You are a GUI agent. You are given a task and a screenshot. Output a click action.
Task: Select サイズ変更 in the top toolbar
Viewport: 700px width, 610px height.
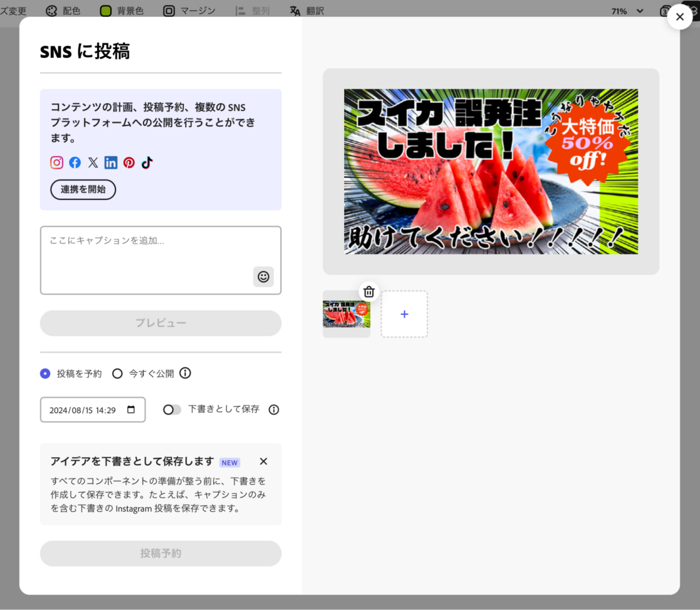12,10
